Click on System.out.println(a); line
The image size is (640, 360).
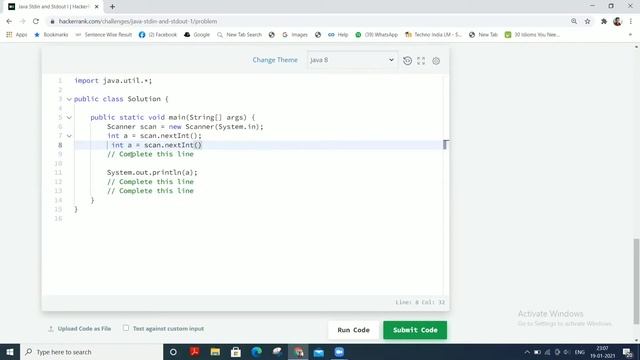click(x=152, y=173)
